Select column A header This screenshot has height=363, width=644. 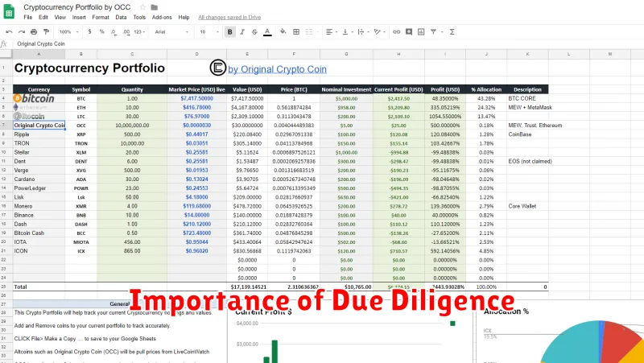[x=39, y=54]
